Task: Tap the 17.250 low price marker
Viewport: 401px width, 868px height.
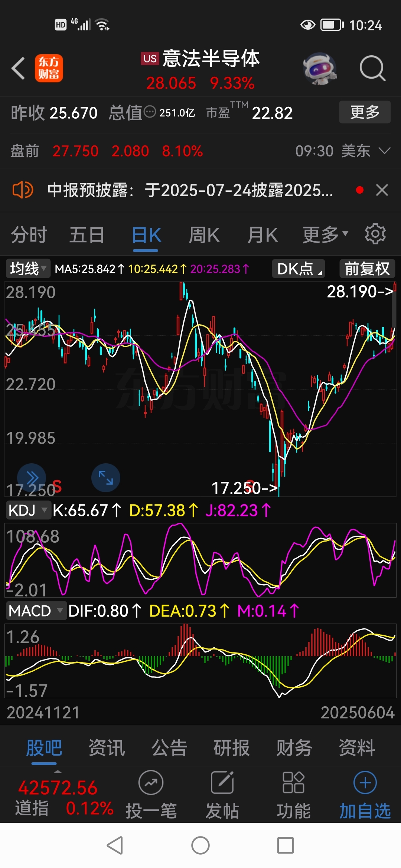Action: pos(244,488)
